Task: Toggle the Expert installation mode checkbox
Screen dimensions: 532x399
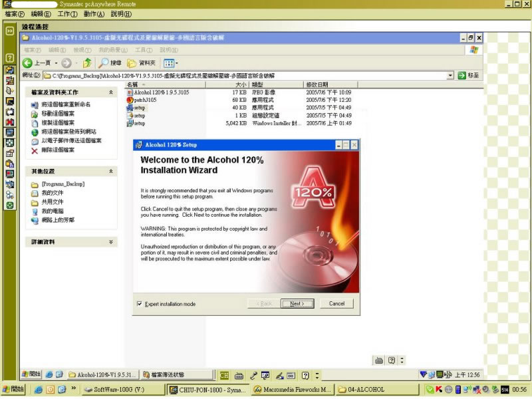Action: click(x=139, y=304)
